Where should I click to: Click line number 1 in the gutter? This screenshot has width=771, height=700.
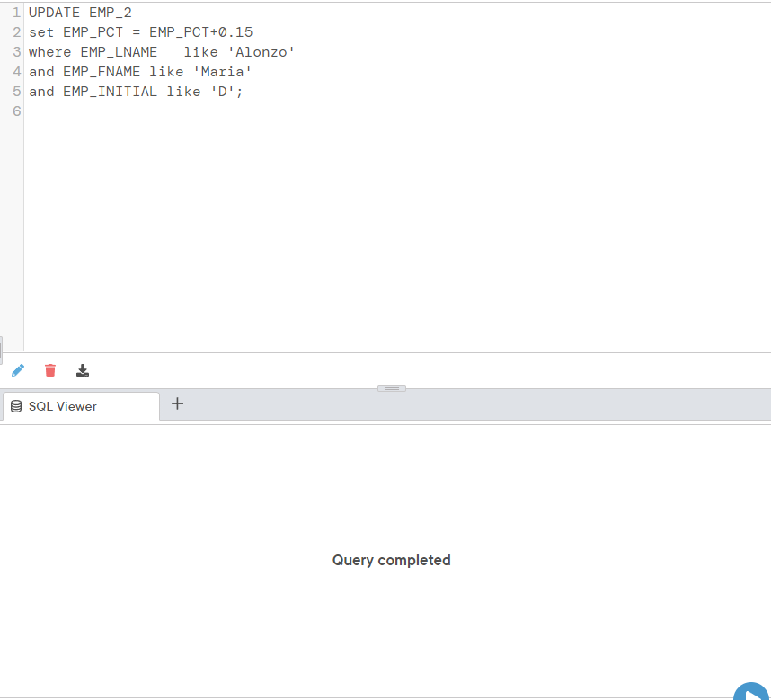click(x=15, y=12)
